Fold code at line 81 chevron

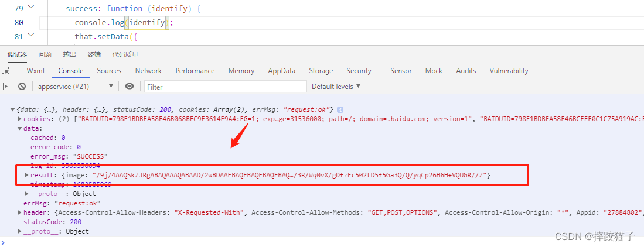tap(31, 36)
